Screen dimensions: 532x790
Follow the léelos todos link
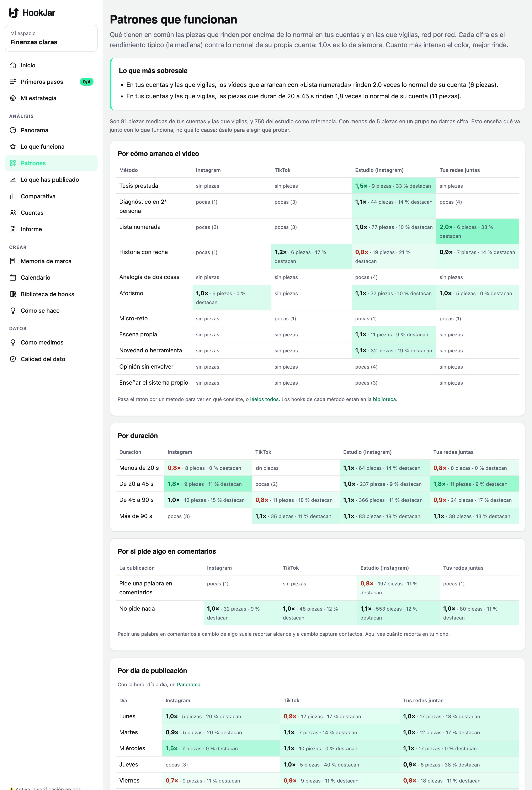pyautogui.click(x=264, y=399)
